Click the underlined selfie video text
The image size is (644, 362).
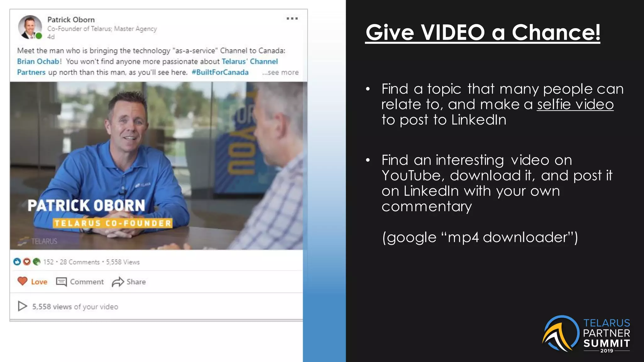pyautogui.click(x=575, y=105)
